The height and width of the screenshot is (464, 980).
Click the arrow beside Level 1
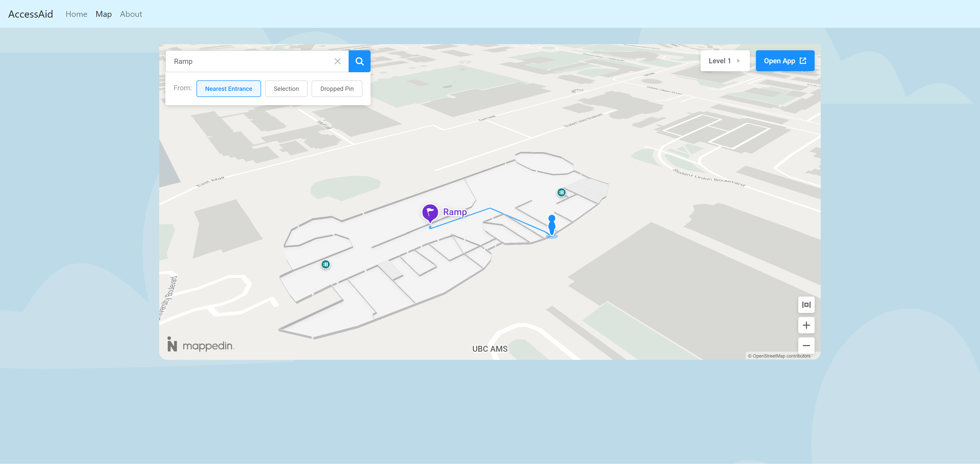738,61
